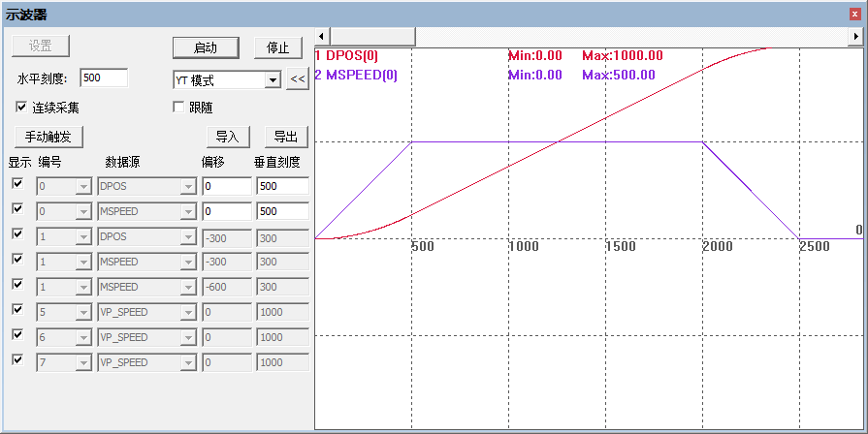
Task: Click the 停止 stop button
Action: [x=278, y=48]
